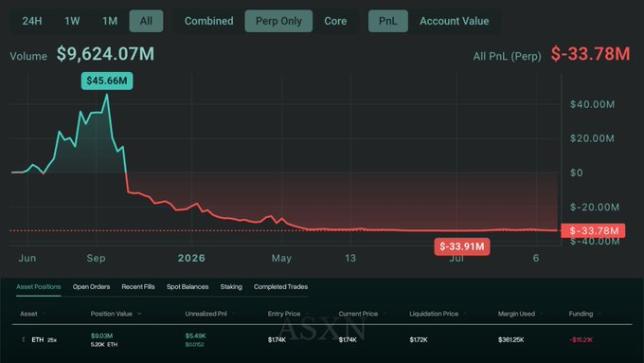
Task: Select the All time range
Action: click(146, 21)
